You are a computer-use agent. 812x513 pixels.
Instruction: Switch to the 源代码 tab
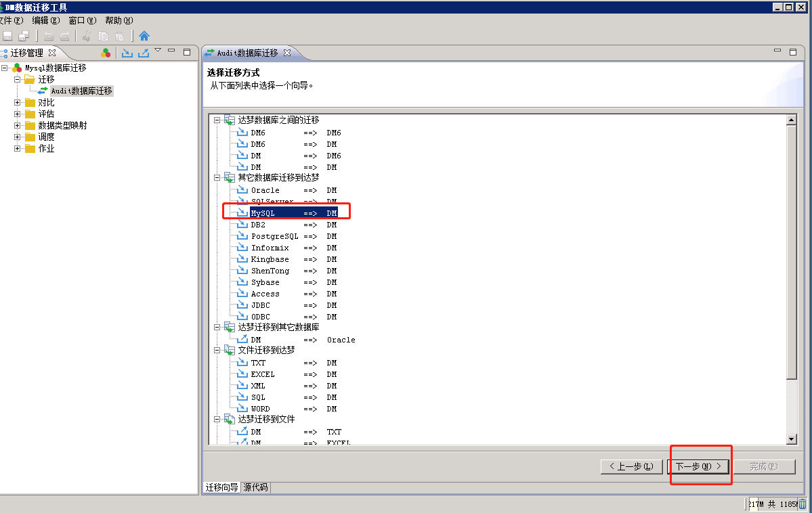coord(255,487)
